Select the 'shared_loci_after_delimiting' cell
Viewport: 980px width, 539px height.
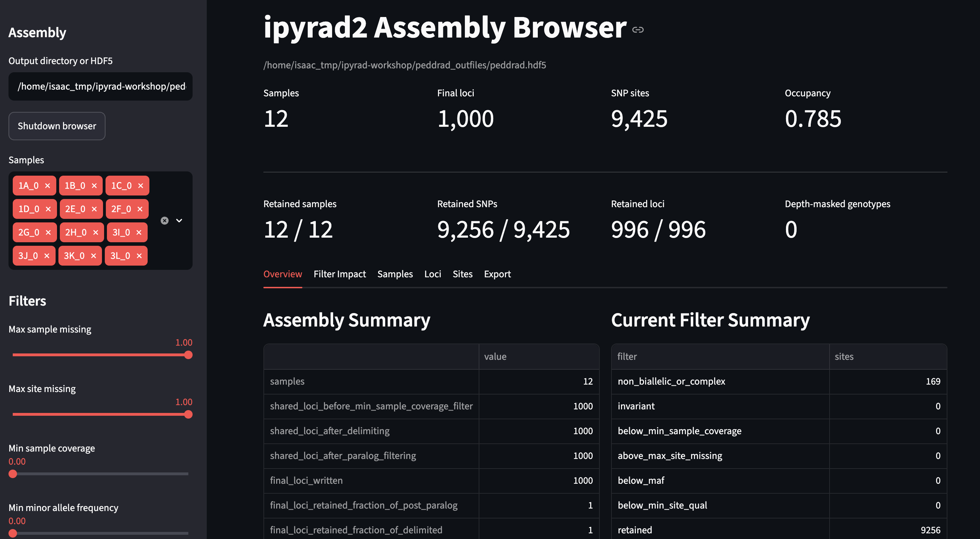371,431
